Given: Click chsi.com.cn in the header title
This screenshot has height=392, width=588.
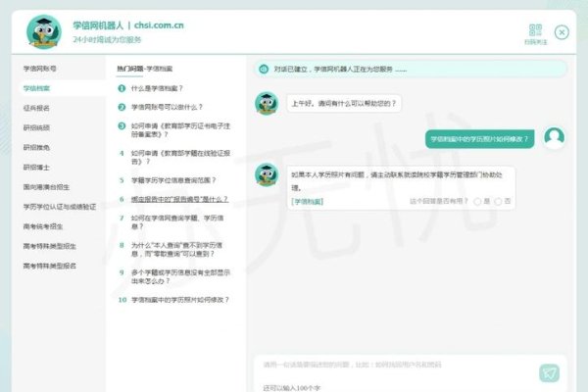Looking at the screenshot, I should [159, 25].
